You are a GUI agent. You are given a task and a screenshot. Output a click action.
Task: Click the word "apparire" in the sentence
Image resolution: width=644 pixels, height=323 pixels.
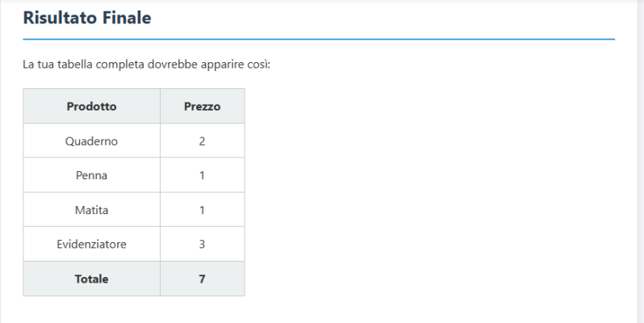pos(223,64)
